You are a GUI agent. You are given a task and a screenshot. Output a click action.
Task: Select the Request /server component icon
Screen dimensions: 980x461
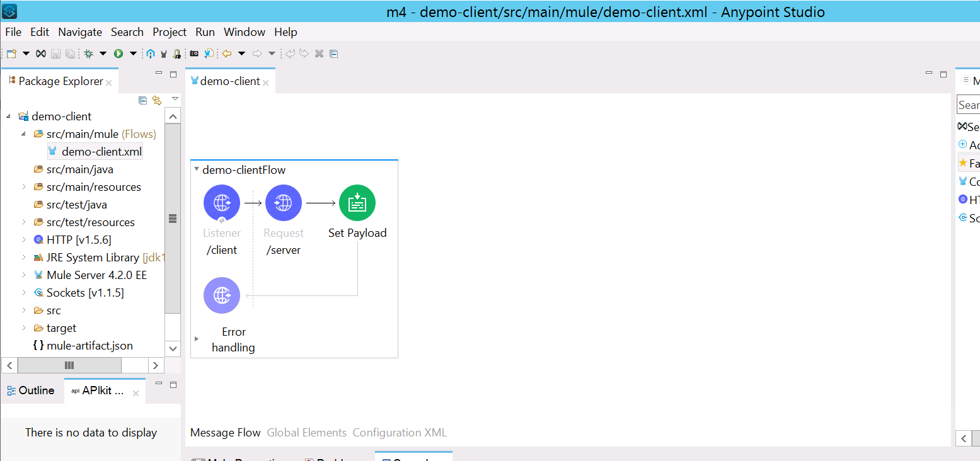pos(284,203)
